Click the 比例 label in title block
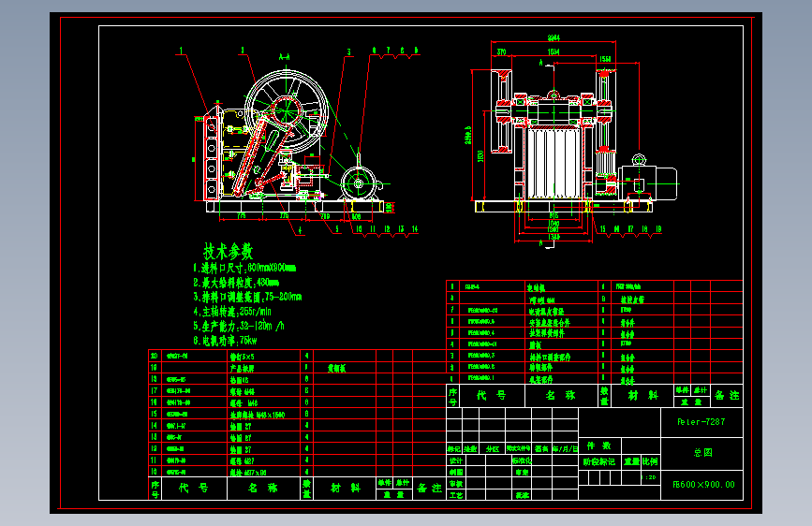812x526 pixels. click(650, 461)
